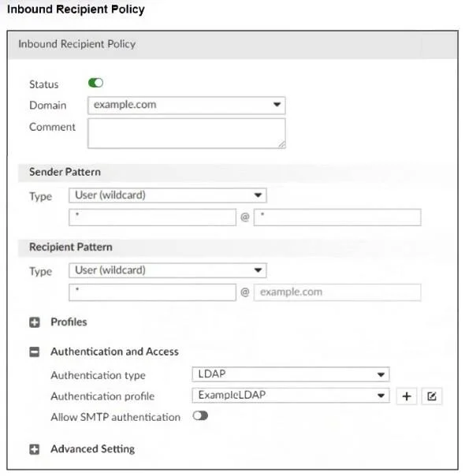Screen dimensions: 465x476
Task: Open the Sender Pattern Type dropdown
Action: click(168, 195)
